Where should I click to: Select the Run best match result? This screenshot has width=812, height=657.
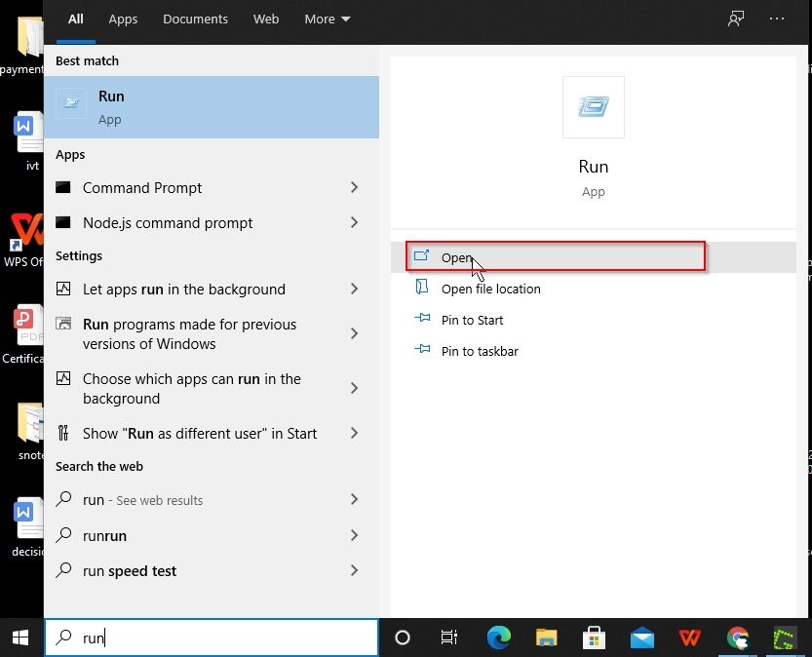click(212, 107)
